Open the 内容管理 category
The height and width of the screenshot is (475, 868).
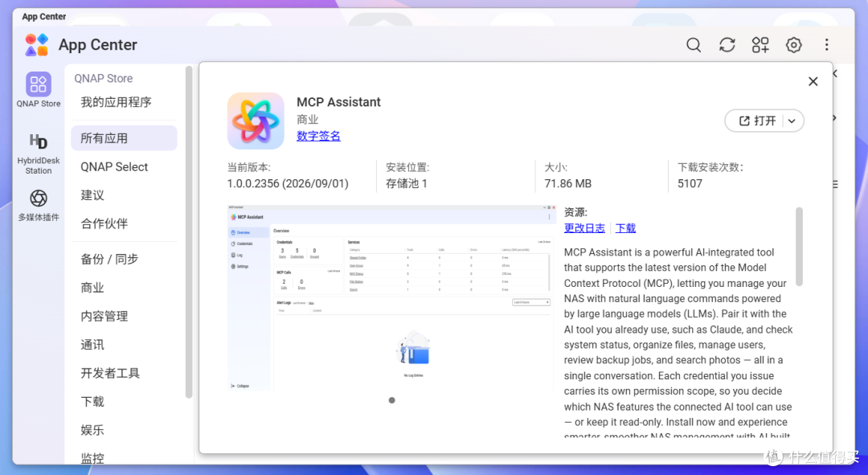(x=104, y=316)
